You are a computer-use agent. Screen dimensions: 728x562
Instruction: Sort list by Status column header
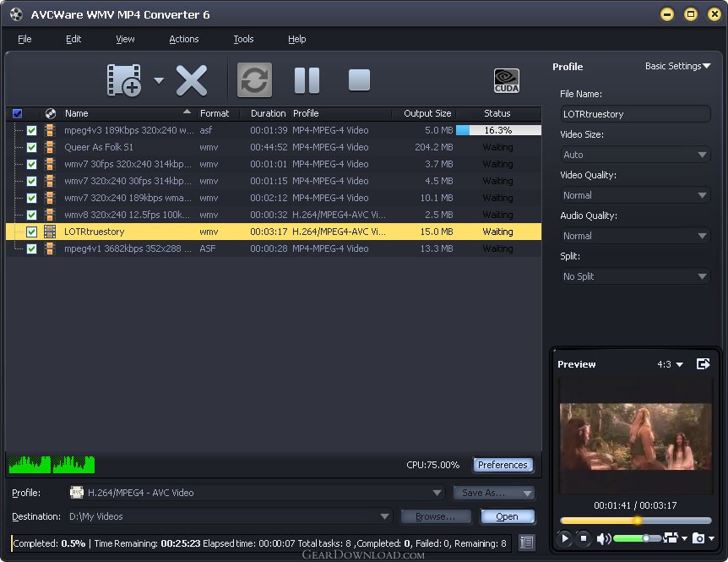(497, 113)
